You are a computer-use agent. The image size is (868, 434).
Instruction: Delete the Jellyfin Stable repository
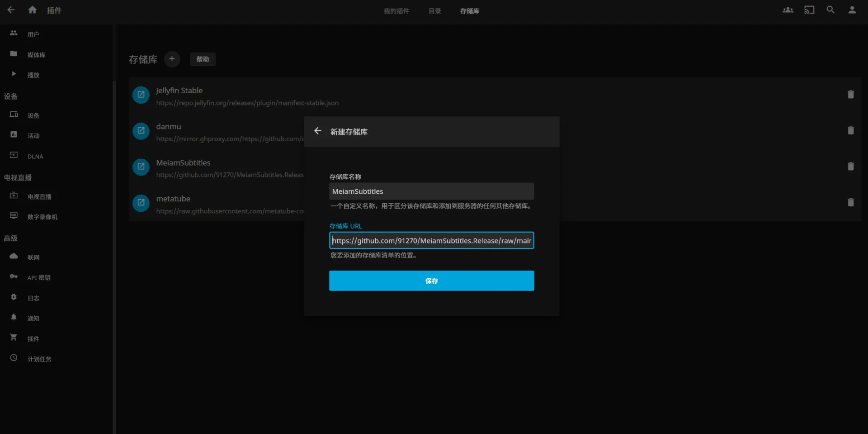pyautogui.click(x=850, y=95)
